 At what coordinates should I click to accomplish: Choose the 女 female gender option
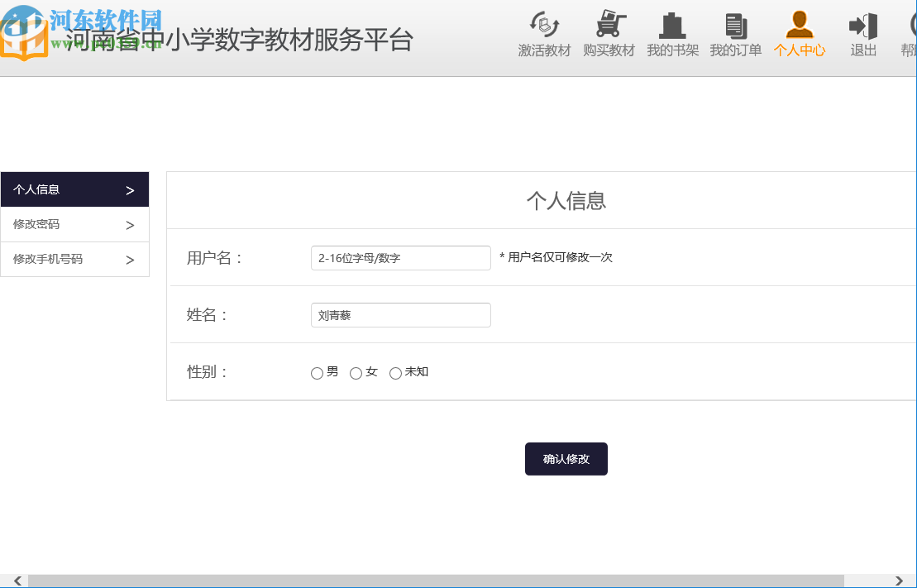[x=356, y=373]
